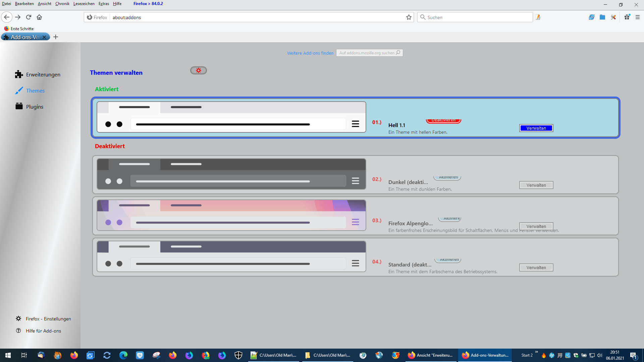
Task: Open the wrench and screwdriver tools icon
Action: [x=613, y=17]
